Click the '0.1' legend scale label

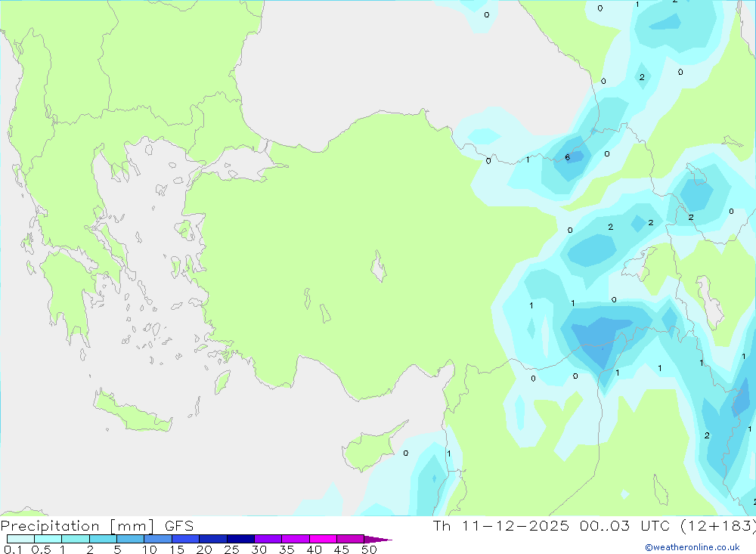click(13, 549)
